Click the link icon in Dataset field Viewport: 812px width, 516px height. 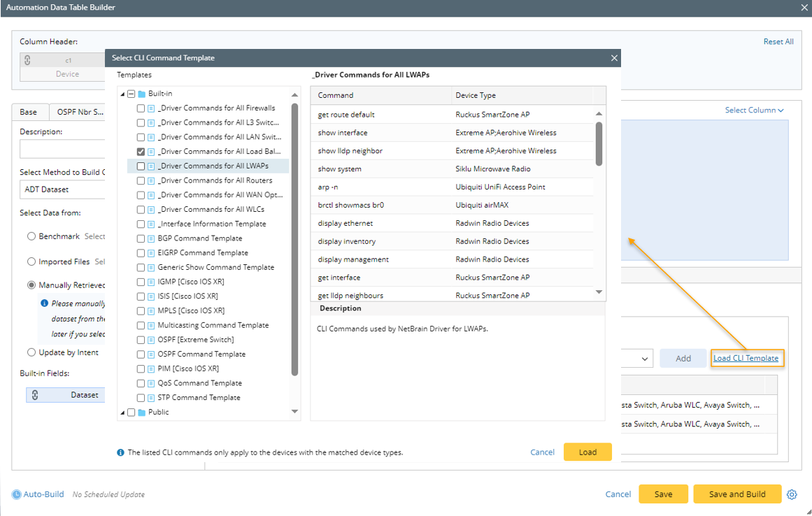[x=35, y=395]
